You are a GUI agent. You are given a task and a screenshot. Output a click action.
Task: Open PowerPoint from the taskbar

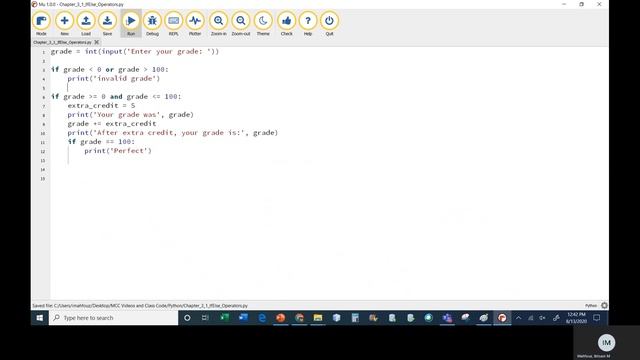(280, 318)
